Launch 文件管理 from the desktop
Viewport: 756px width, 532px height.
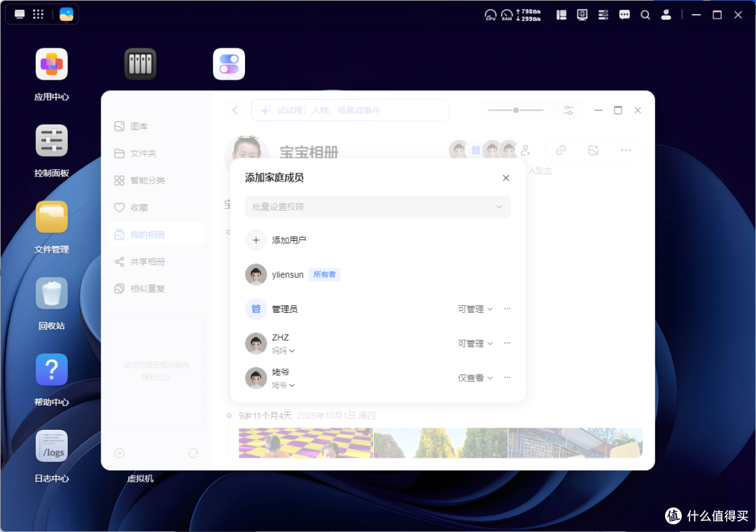52,217
